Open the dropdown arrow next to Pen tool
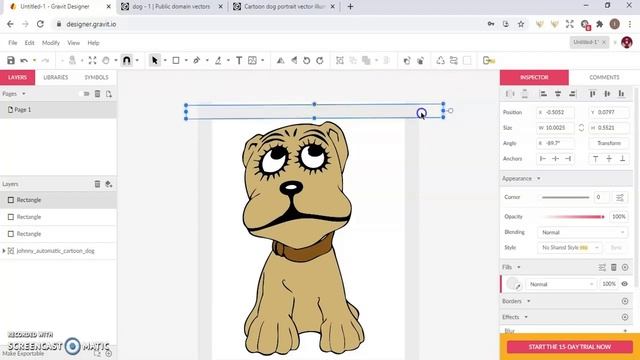Viewport: 640px width, 360px height. click(207, 60)
